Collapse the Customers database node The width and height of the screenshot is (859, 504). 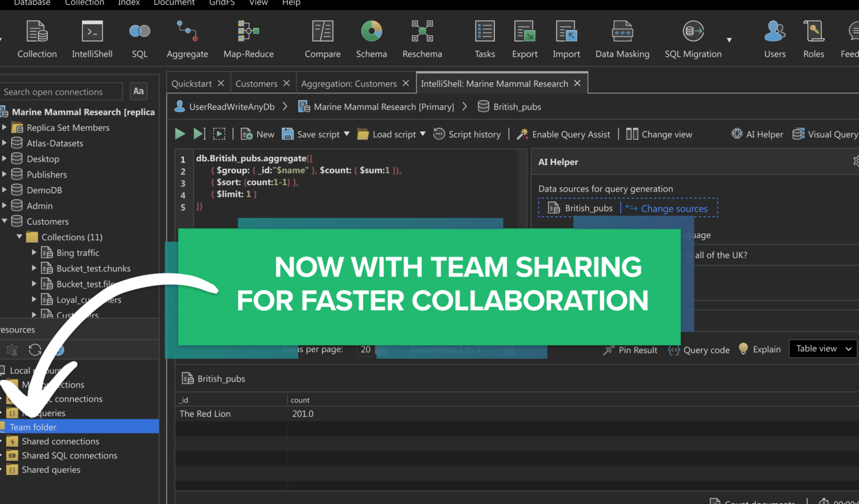4,221
